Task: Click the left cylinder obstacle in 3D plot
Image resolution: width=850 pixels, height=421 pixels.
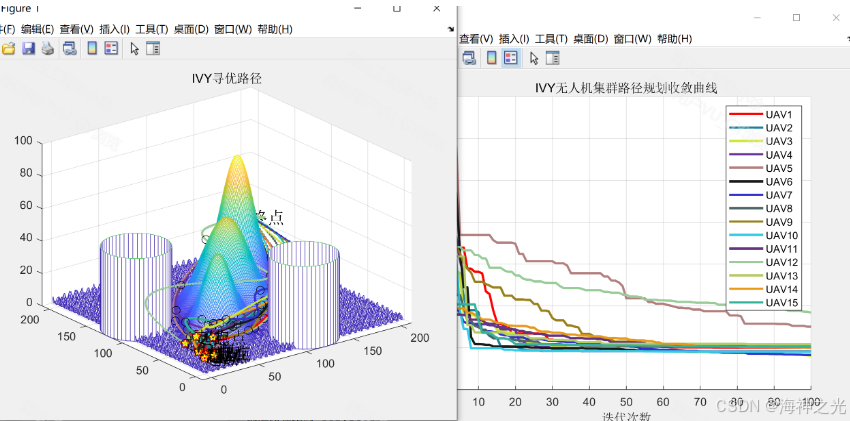Action: click(136, 287)
